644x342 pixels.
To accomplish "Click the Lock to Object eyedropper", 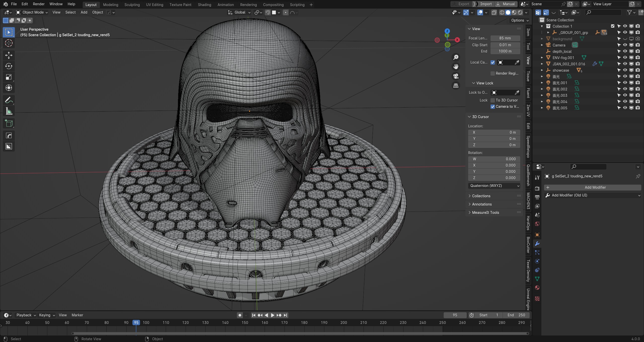I will (517, 93).
